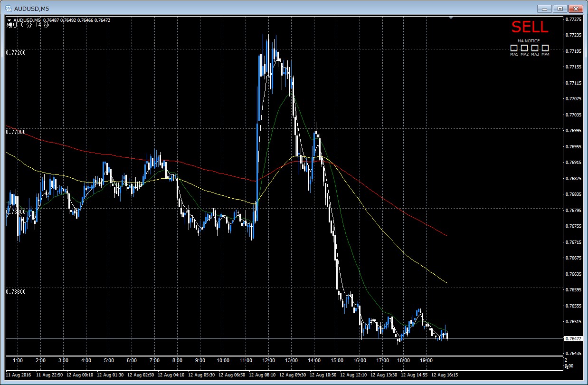588x385 pixels.
Task: Open the small arrow beside the AUDUSD,M5 chart label
Action: (x=9, y=20)
